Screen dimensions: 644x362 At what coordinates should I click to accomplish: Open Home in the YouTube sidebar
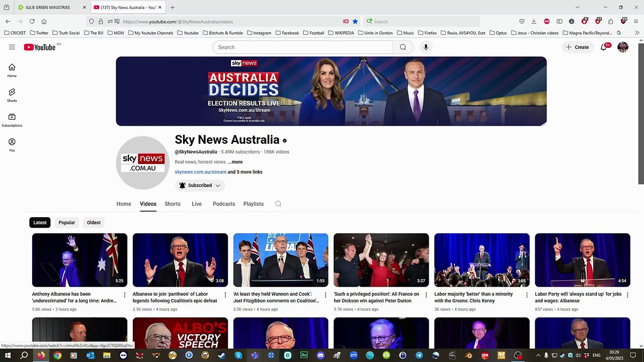tap(12, 70)
